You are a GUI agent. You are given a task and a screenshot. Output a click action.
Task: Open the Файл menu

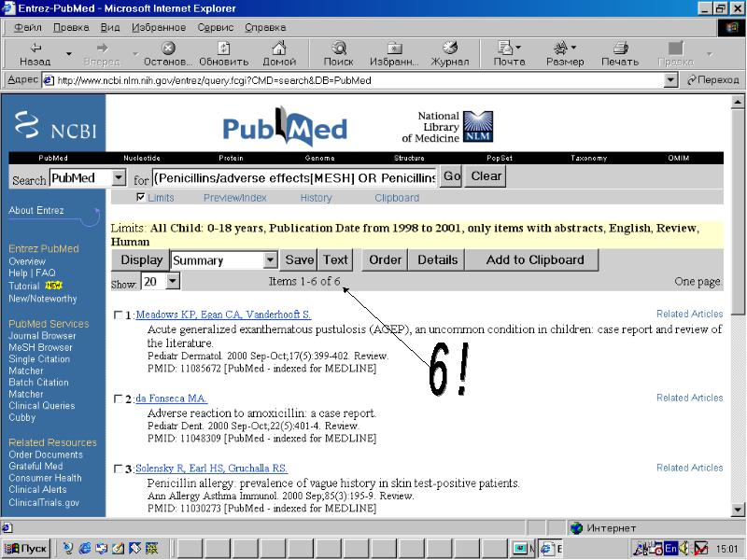click(x=28, y=28)
